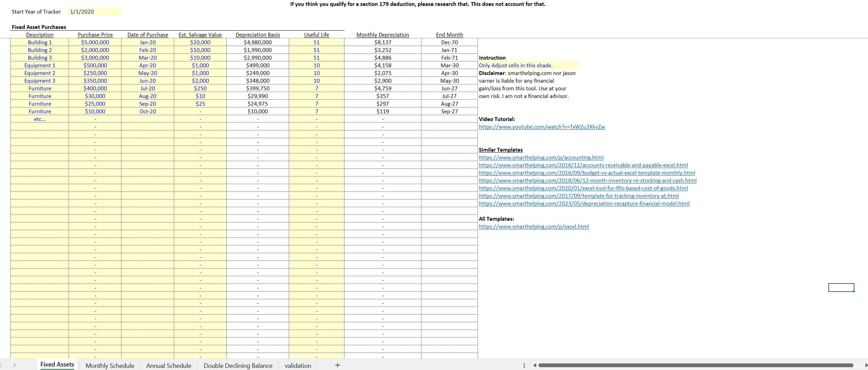868x370 pixels.
Task: Open budget-vs-actual monthly template link
Action: (587, 173)
